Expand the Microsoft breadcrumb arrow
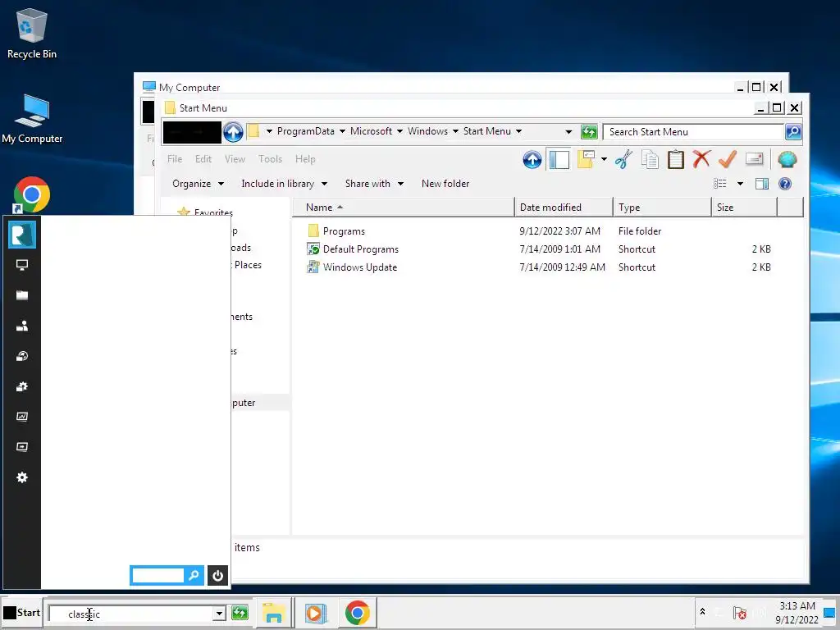Viewport: 840px width, 630px height. click(399, 131)
